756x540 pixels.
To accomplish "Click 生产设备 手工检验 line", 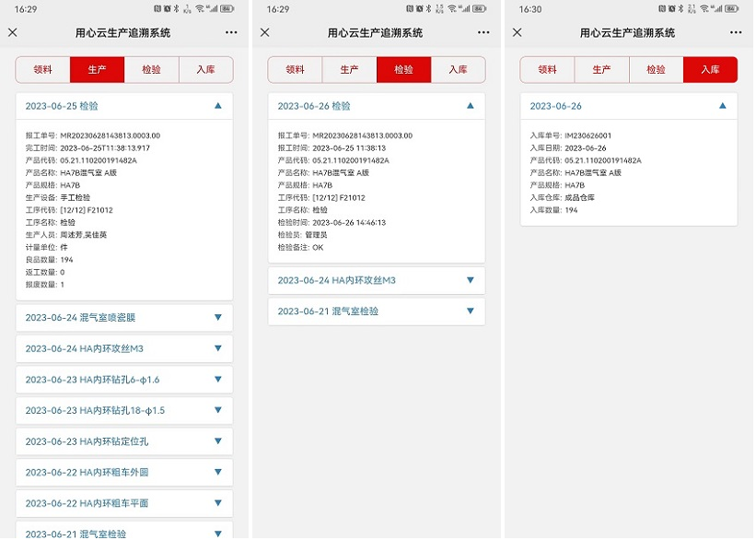I will (58, 197).
